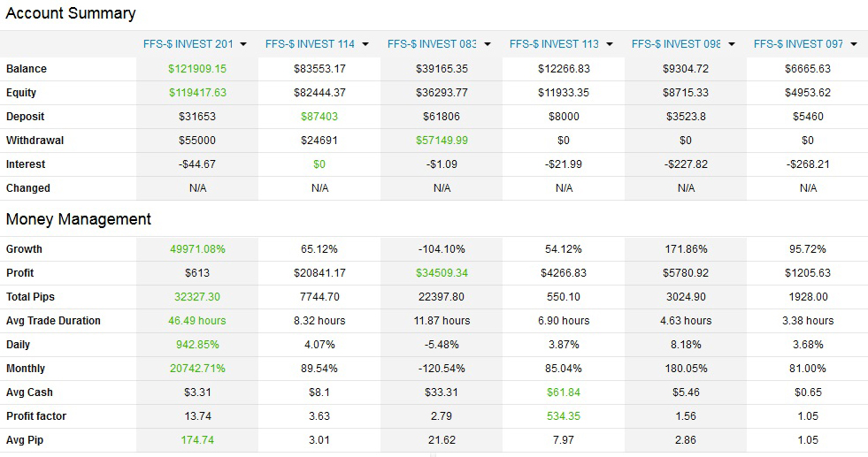This screenshot has width=868, height=457.
Task: Select the profit factor value 534.35
Action: click(x=564, y=416)
